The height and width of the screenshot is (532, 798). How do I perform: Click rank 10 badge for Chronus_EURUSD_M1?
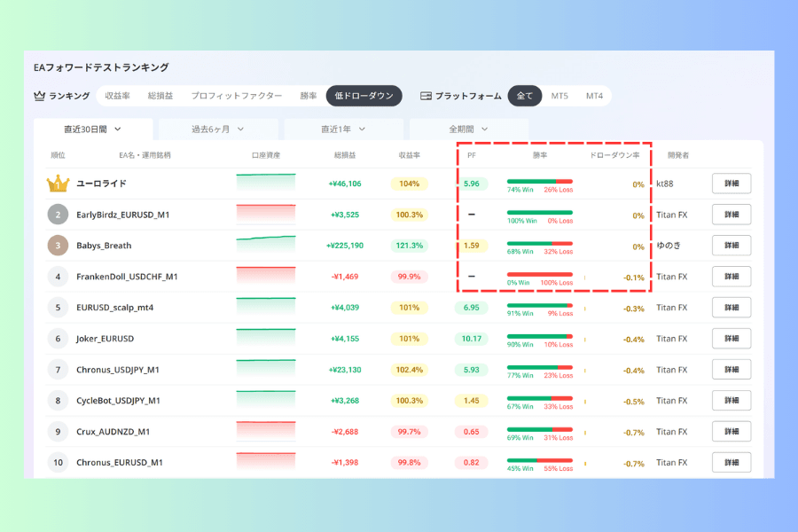pos(58,462)
